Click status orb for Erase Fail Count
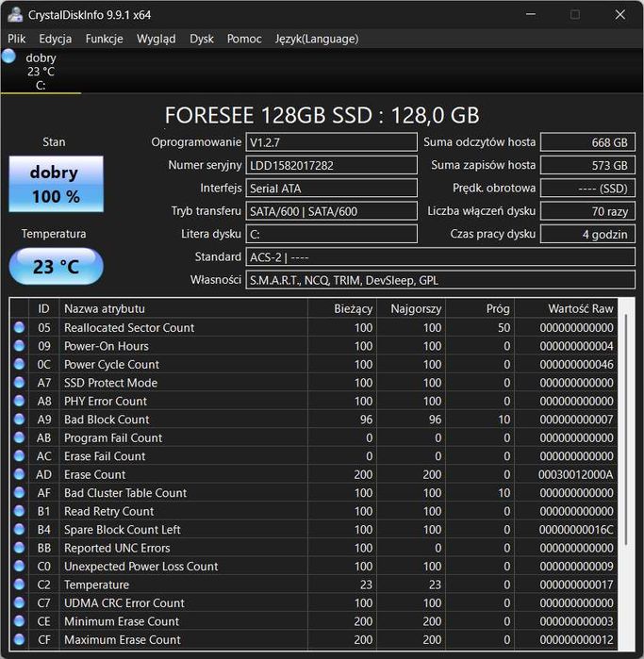Screen dimensions: 644x659 [20, 456]
